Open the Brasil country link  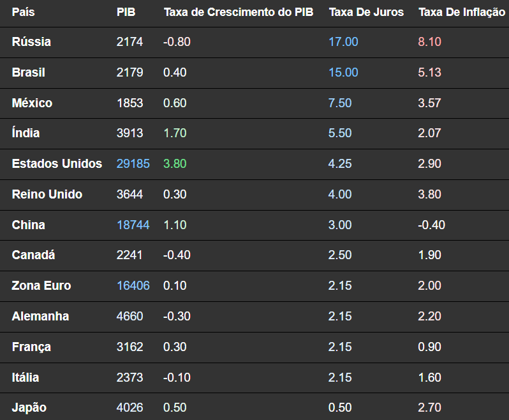(x=29, y=73)
